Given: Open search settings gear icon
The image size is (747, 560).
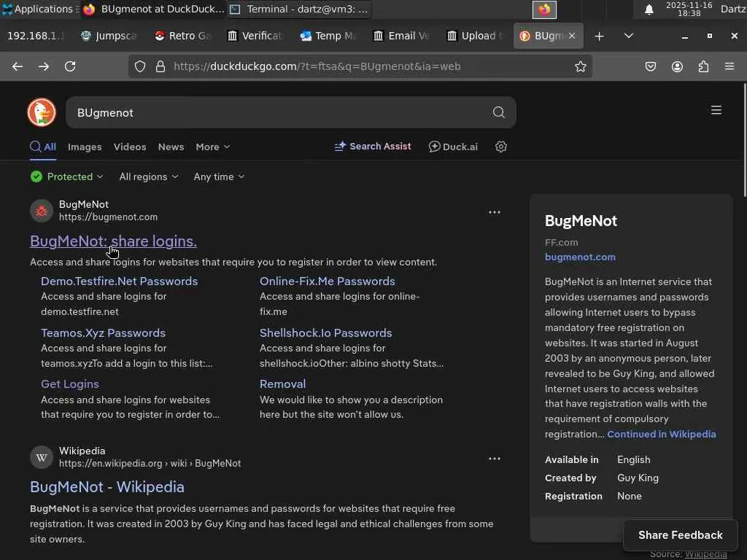Looking at the screenshot, I should click(x=501, y=147).
